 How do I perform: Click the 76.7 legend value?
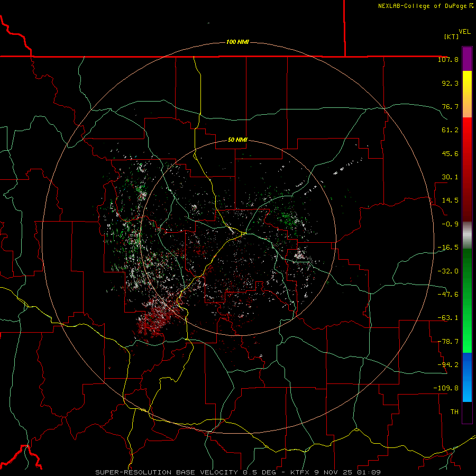[x=450, y=106]
